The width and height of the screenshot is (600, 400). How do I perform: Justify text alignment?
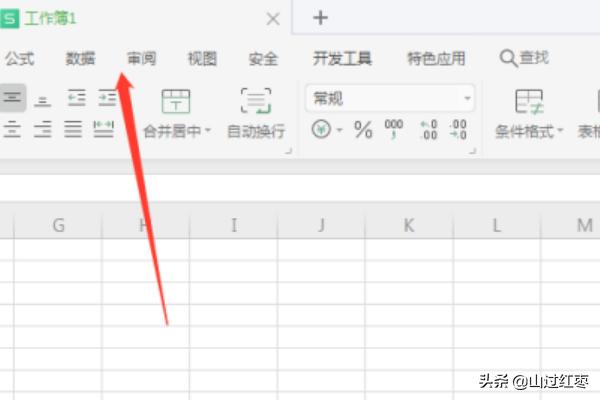(73, 129)
